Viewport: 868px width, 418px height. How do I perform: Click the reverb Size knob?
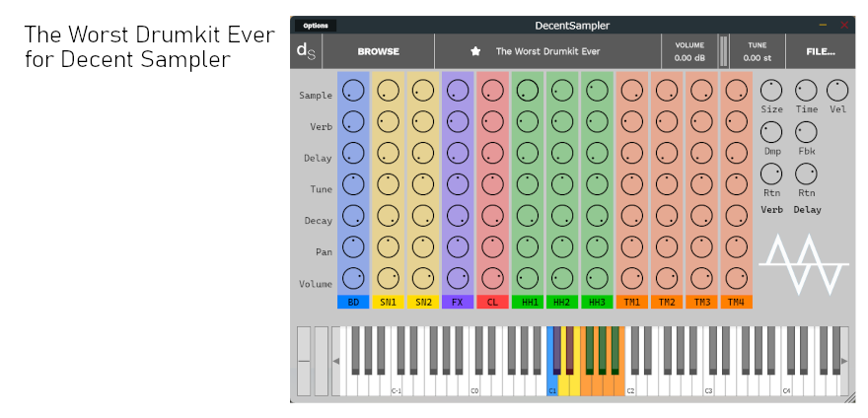pyautogui.click(x=771, y=91)
